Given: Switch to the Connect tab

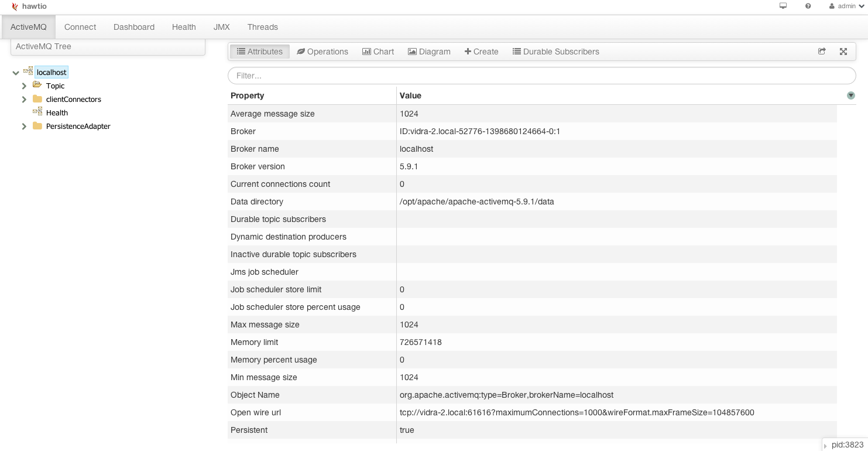Looking at the screenshot, I should 80,27.
